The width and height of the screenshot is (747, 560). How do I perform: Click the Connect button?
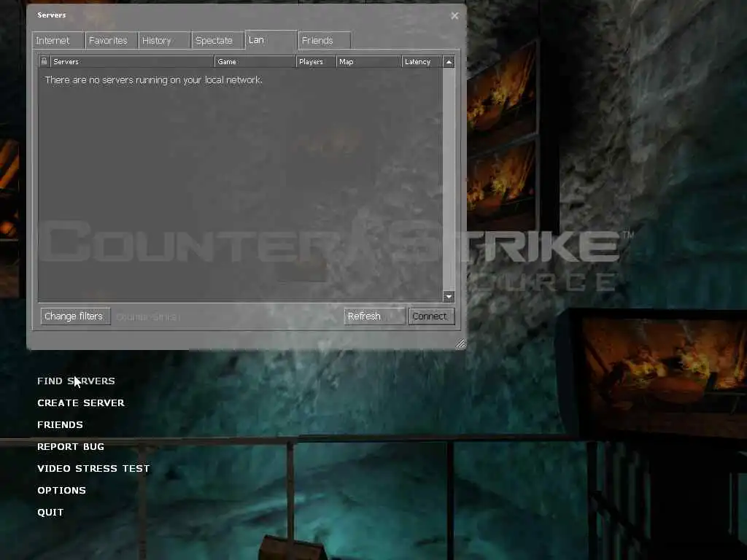pos(431,316)
